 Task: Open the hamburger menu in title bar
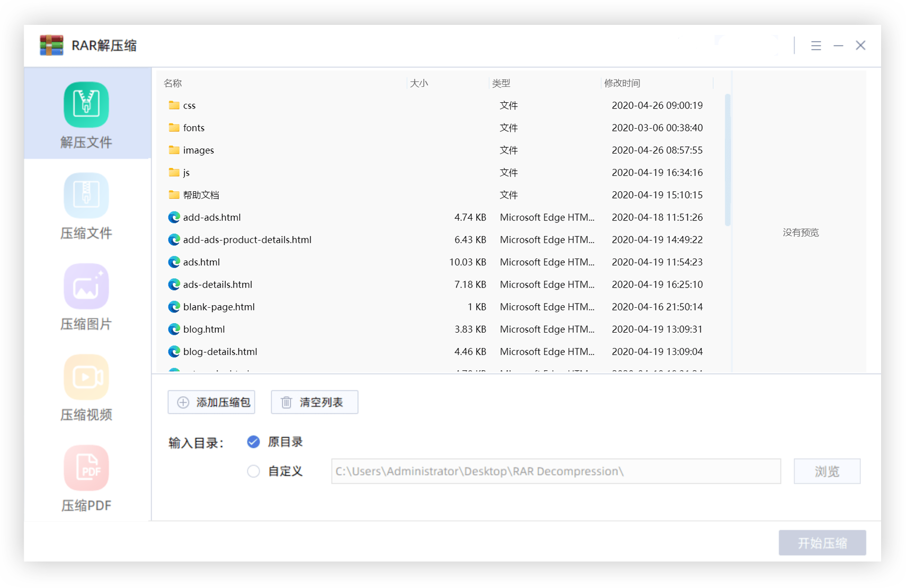pos(816,46)
